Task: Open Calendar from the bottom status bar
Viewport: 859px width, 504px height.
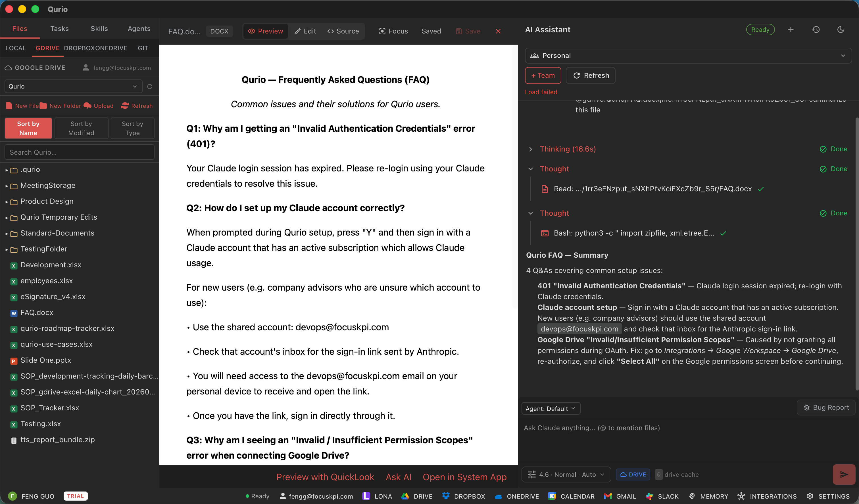Action: tap(571, 496)
